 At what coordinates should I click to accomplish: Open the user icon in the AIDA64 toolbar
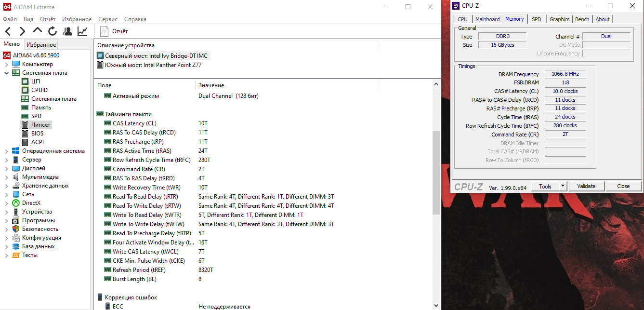[x=67, y=31]
